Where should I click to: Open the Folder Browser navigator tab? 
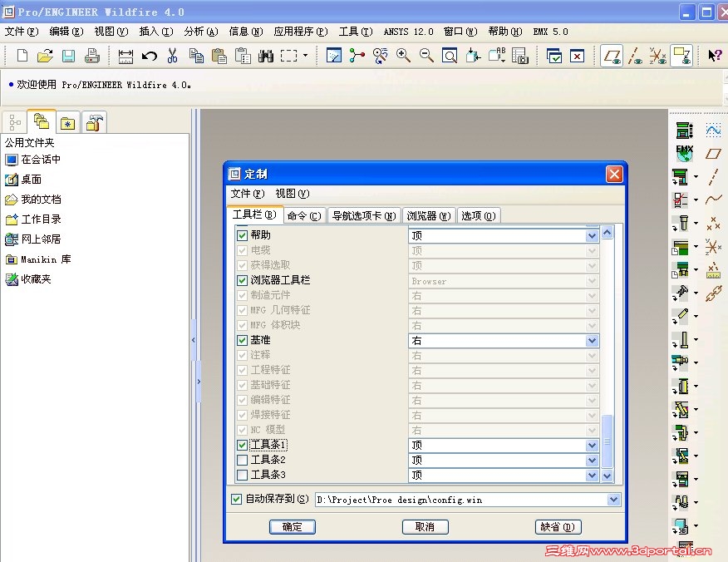pyautogui.click(x=42, y=121)
